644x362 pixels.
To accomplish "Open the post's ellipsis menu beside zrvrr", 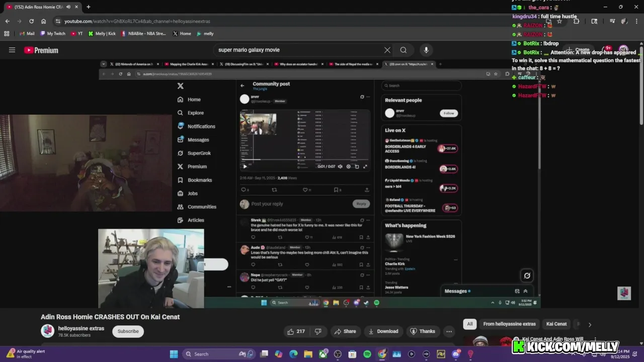I will (368, 97).
